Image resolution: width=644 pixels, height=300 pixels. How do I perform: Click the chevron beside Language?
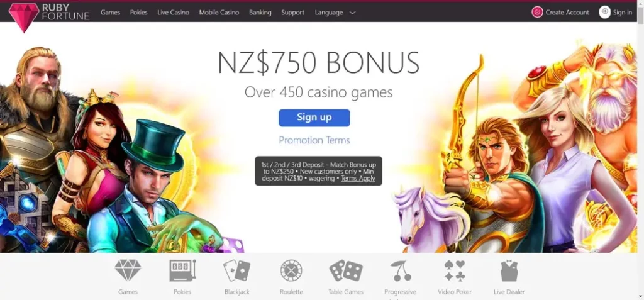coord(352,13)
